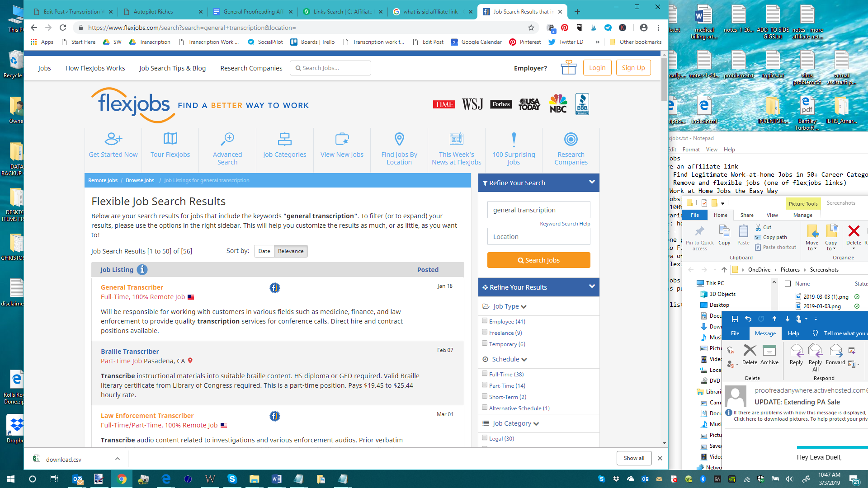
Task: Click the Location input field
Action: pos(538,237)
